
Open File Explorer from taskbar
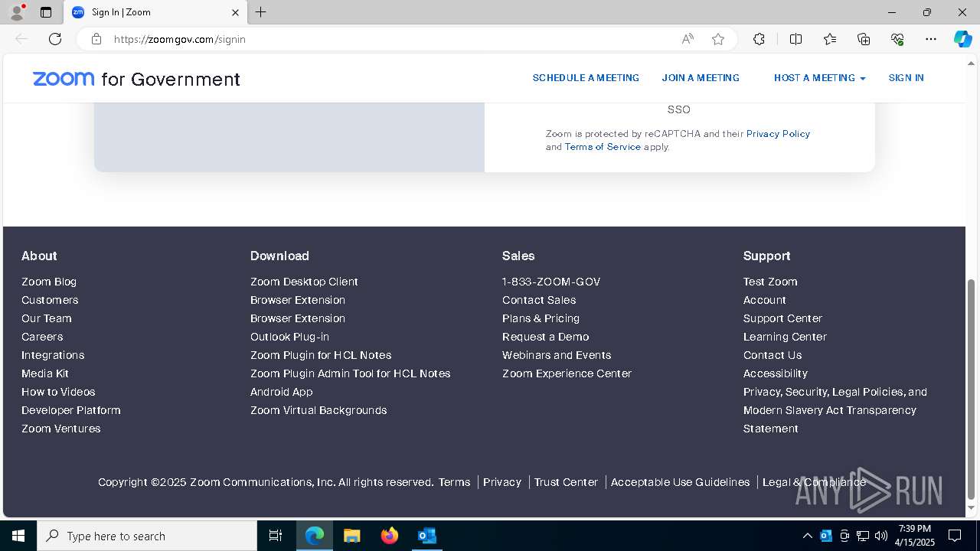coord(351,536)
